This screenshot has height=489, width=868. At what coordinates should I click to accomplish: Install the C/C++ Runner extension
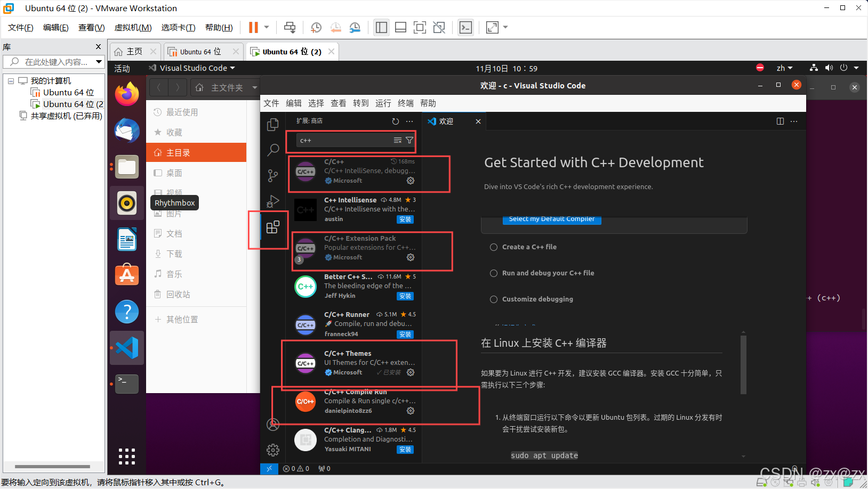[405, 335]
